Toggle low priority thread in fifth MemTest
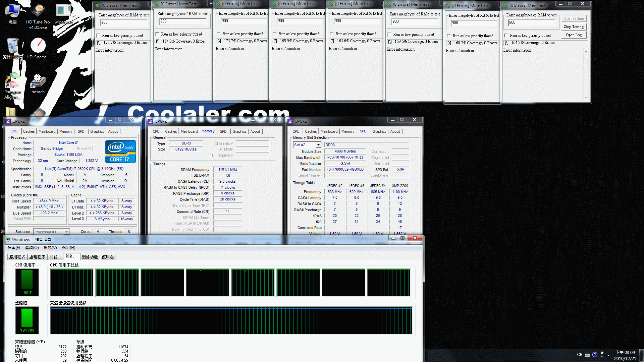 point(332,34)
